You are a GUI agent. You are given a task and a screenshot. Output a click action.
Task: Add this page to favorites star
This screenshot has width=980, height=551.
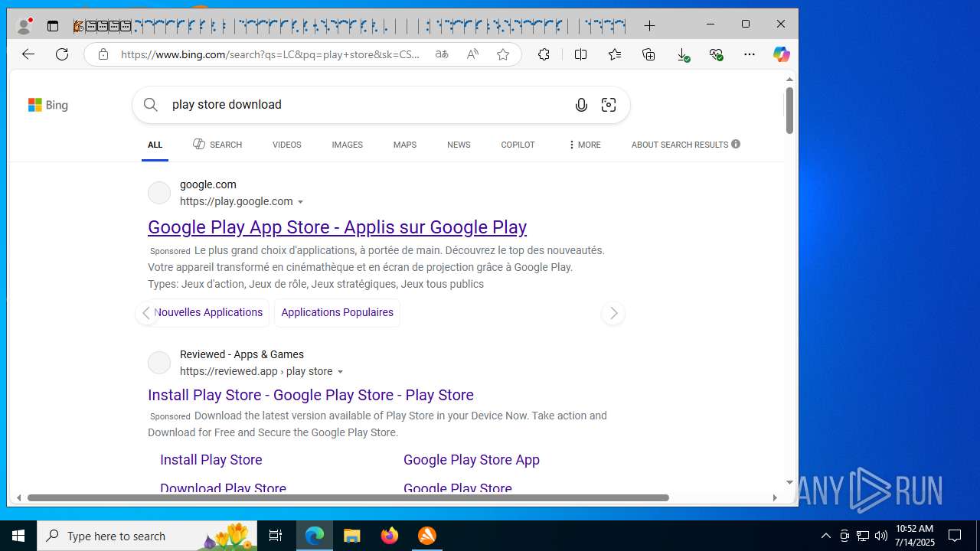click(x=503, y=54)
